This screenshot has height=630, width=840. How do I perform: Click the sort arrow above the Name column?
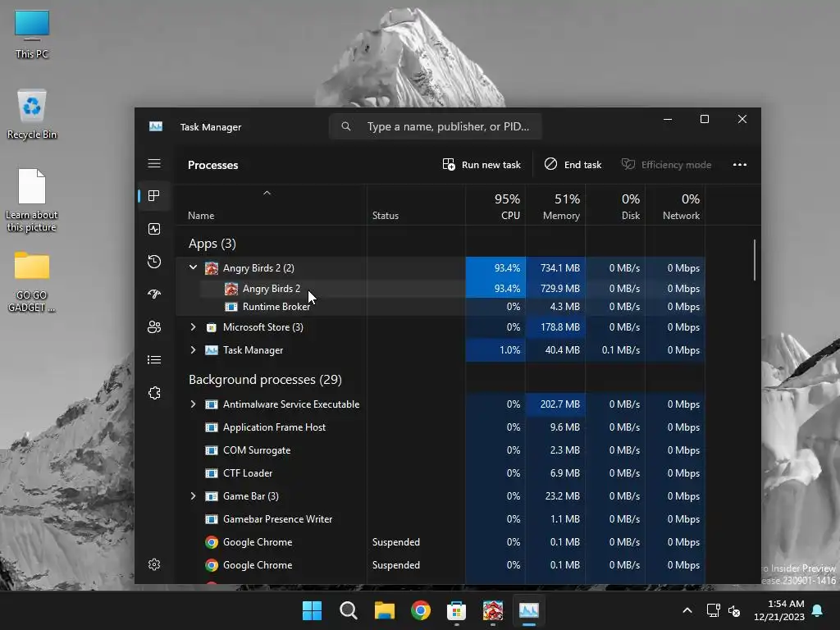pos(267,194)
